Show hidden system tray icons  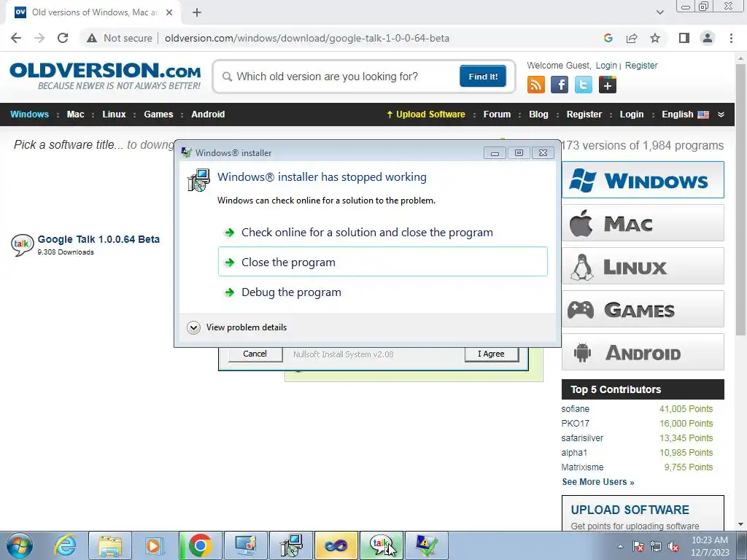pyautogui.click(x=620, y=546)
